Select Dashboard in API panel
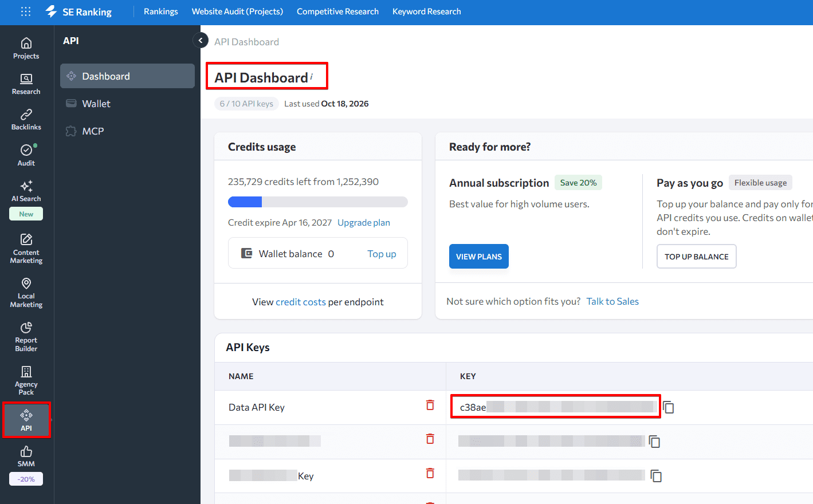This screenshot has height=504, width=813. (x=127, y=76)
